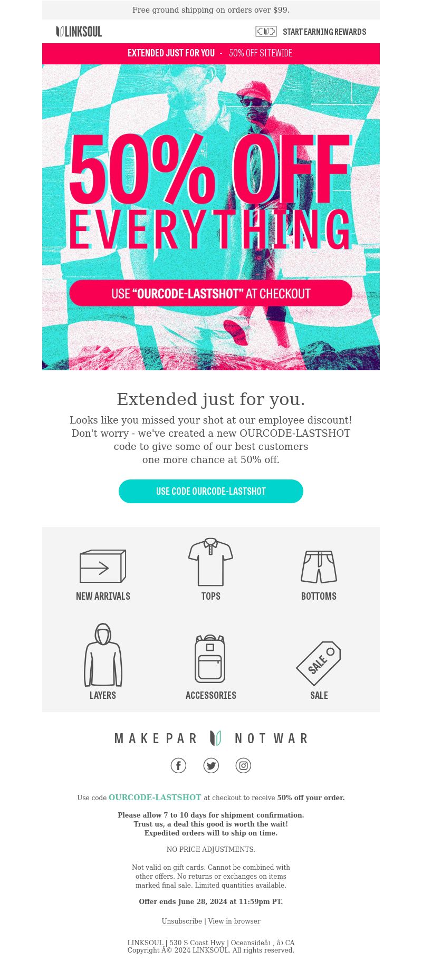Click the Sale tag icon
This screenshot has width=422, height=980.
[x=319, y=664]
